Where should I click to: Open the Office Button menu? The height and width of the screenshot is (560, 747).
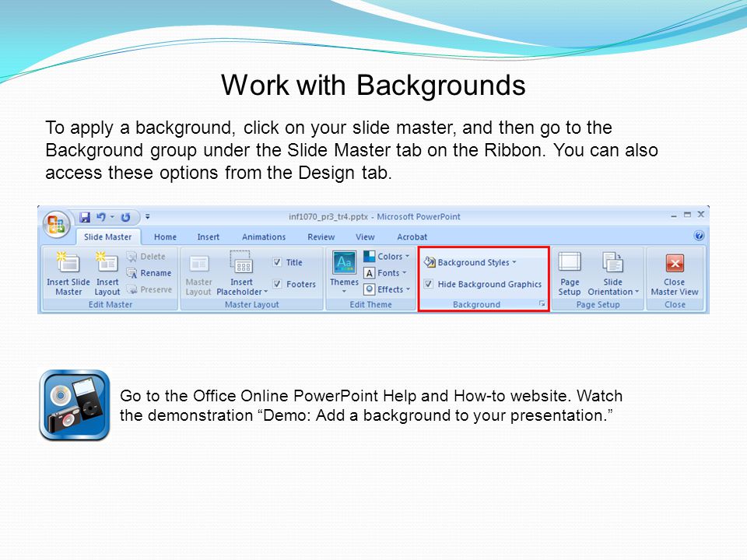(56, 224)
